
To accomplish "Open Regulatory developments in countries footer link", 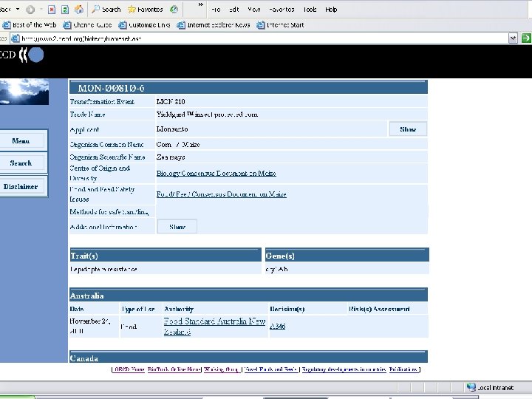I will coord(344,369).
